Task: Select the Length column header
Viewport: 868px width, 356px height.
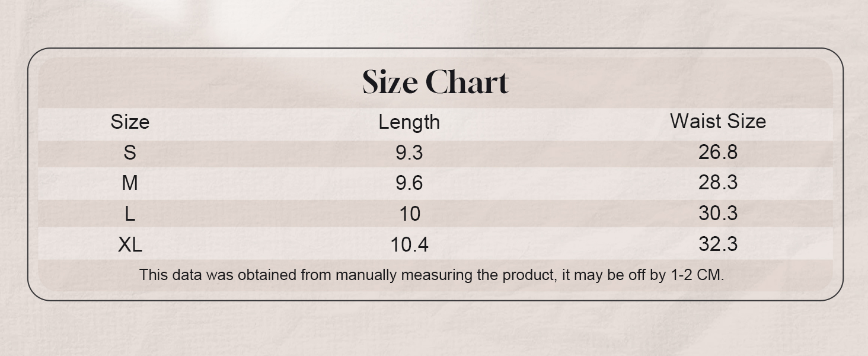Action: point(409,122)
